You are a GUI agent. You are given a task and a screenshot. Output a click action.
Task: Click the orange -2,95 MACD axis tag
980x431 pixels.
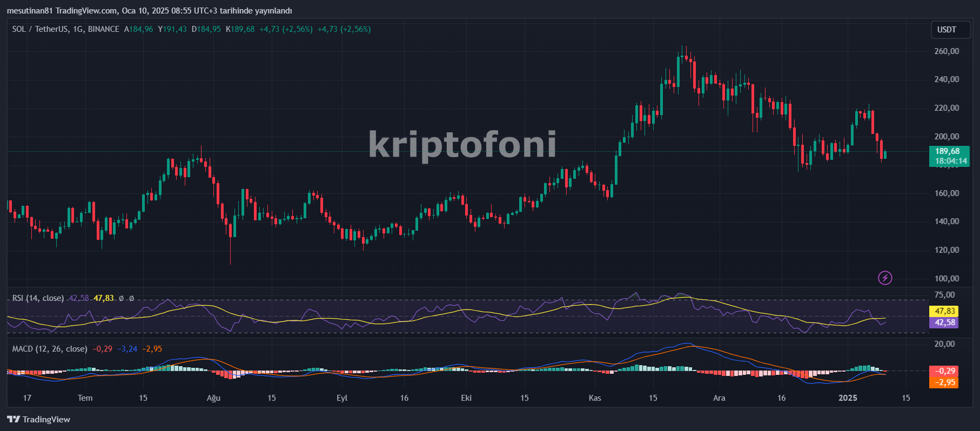pyautogui.click(x=944, y=382)
